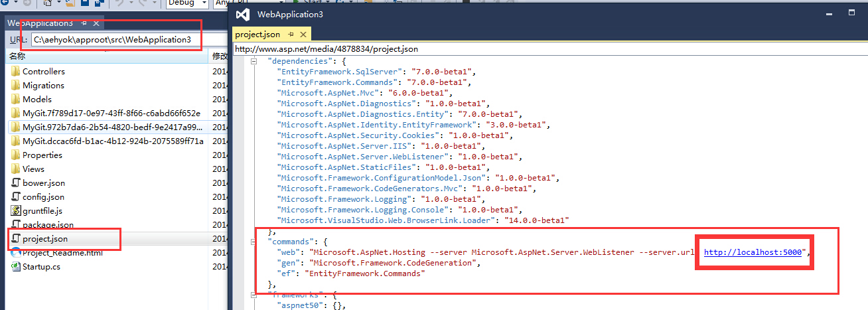Click the "Microsoft.Framework.Logging.Console" line
The width and height of the screenshot is (868, 310).
point(399,210)
